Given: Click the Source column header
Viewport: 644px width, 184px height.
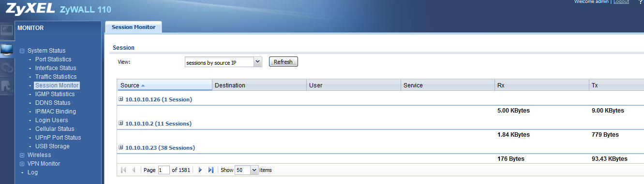Looking at the screenshot, I should (165, 85).
